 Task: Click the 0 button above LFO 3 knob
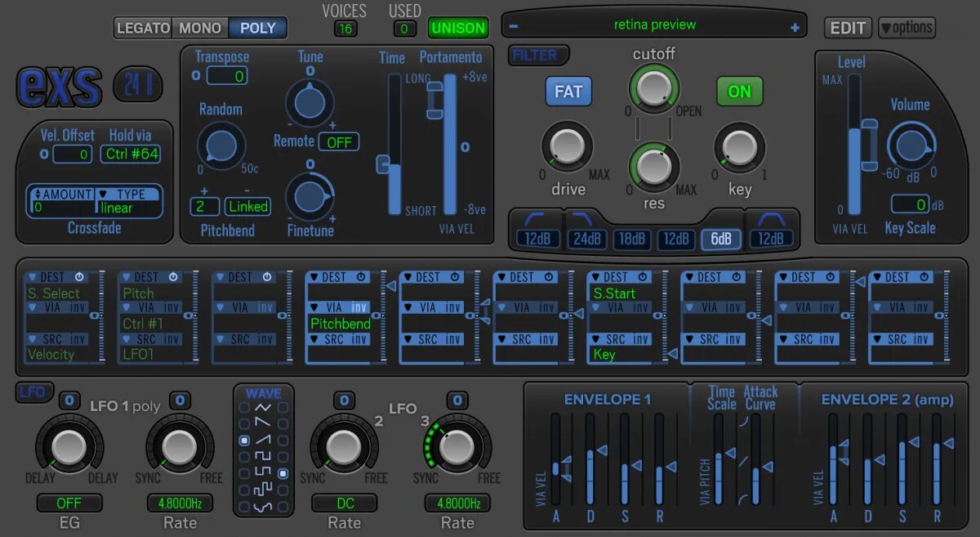(457, 401)
